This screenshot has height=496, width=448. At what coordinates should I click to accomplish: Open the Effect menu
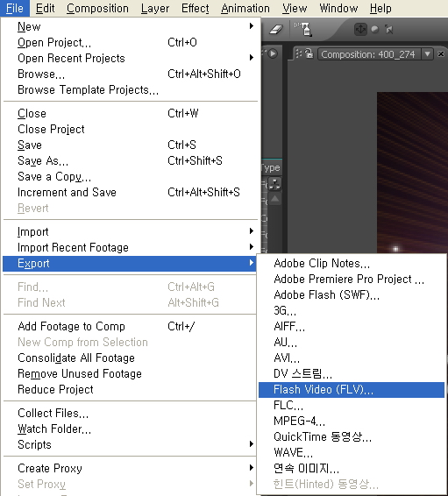click(196, 8)
